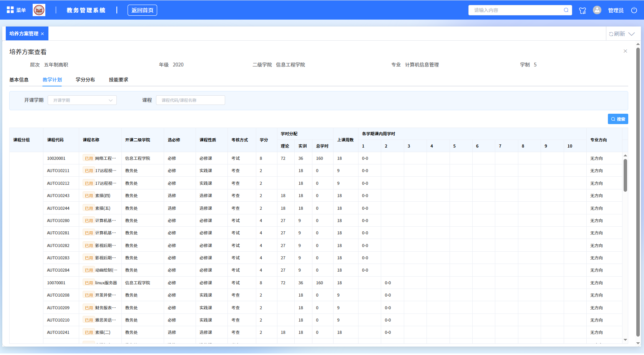This screenshot has width=644, height=355.
Task: Click course code AUTO10210
Action: [x=58, y=320]
